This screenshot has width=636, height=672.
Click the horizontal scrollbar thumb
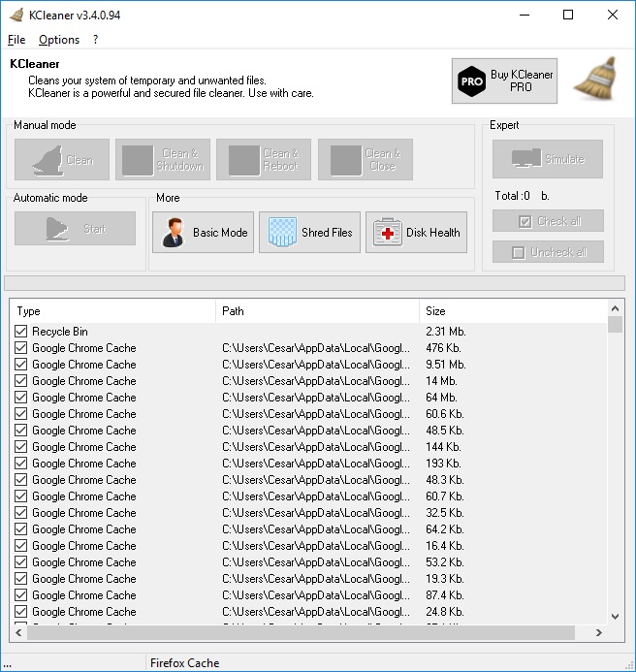(301, 632)
